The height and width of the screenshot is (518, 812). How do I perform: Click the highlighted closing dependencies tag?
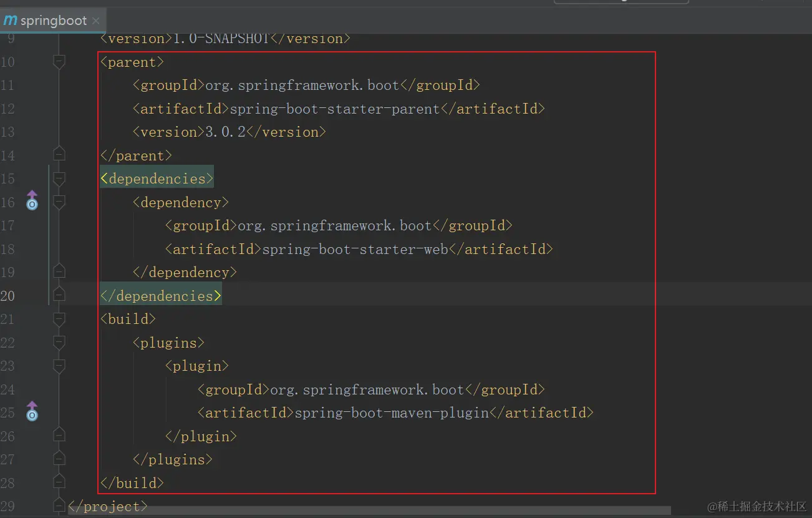coord(161,296)
